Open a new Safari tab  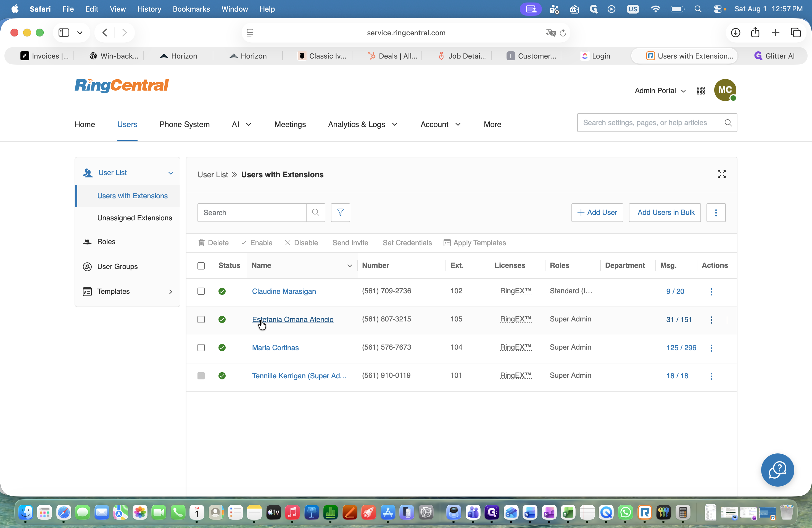click(775, 33)
